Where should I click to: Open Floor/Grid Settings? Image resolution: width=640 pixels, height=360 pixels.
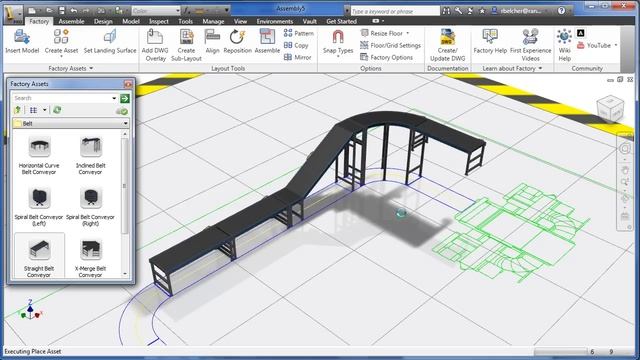tap(391, 45)
